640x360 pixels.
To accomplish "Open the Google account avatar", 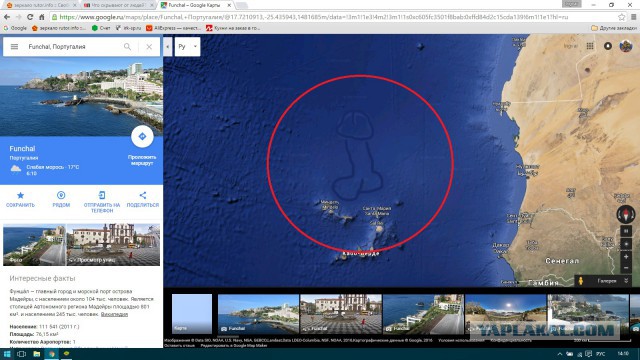I will (626, 46).
